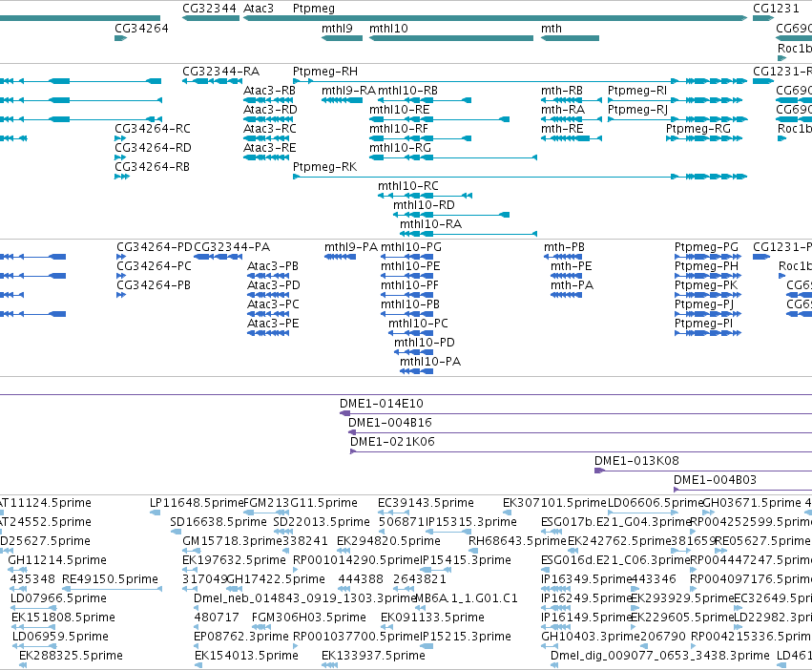Select transcript Atac3-RE
This screenshot has height=670, width=812.
click(x=270, y=148)
